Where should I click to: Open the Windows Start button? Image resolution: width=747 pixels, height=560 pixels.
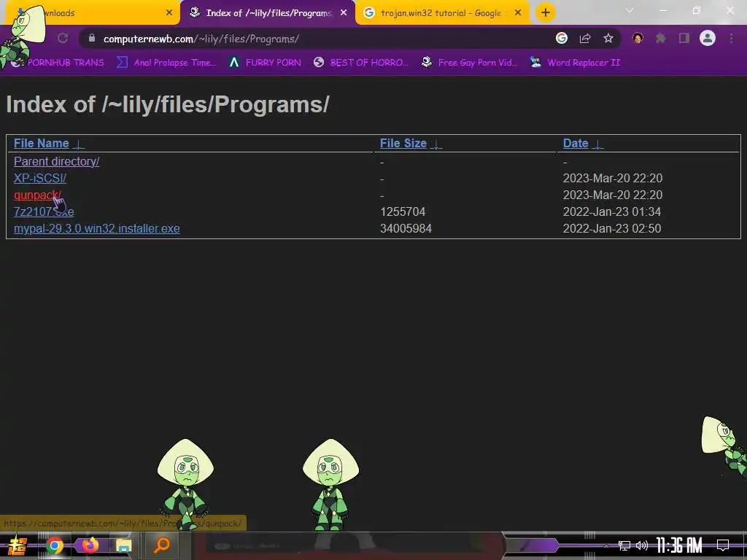point(18,545)
